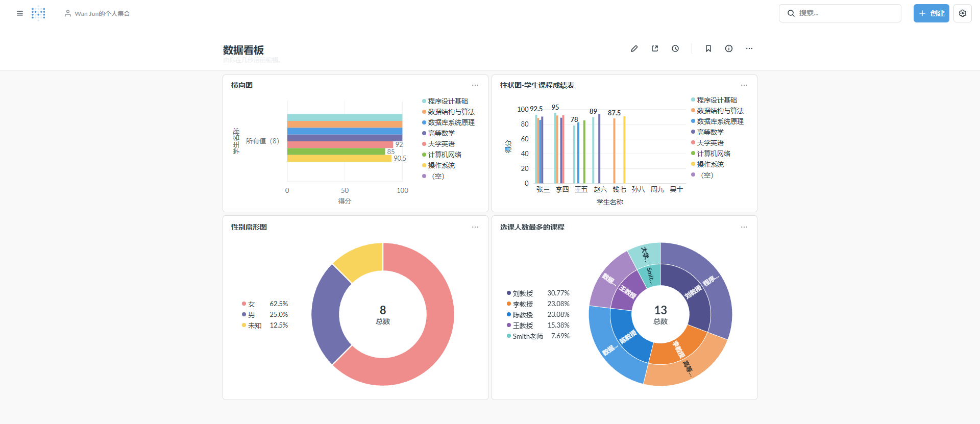980x424 pixels.
Task: Toggle 大学英语 series in 柱状图 legend
Action: 710,143
